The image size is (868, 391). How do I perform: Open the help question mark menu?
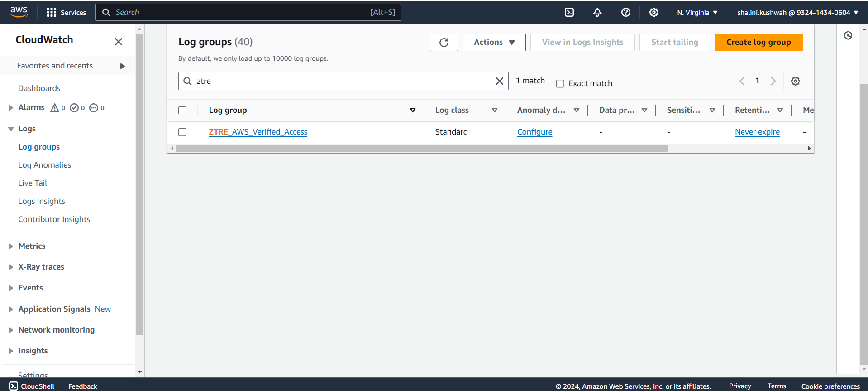(x=626, y=12)
